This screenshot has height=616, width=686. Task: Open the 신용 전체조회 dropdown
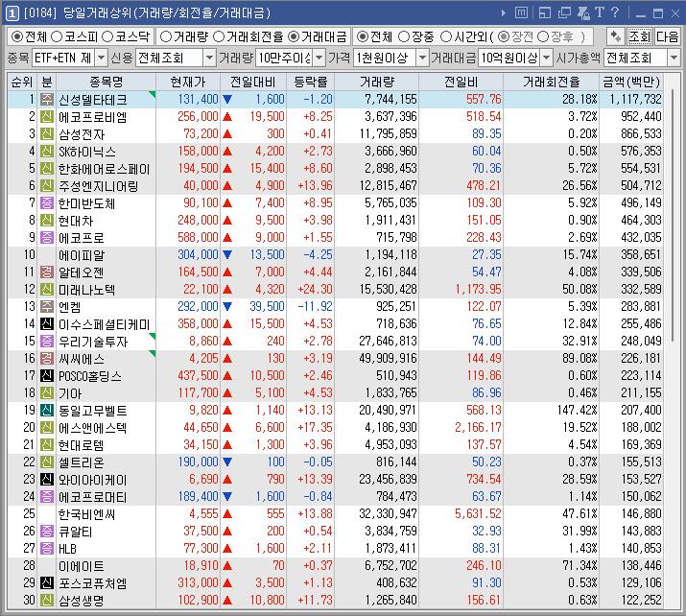[x=209, y=58]
